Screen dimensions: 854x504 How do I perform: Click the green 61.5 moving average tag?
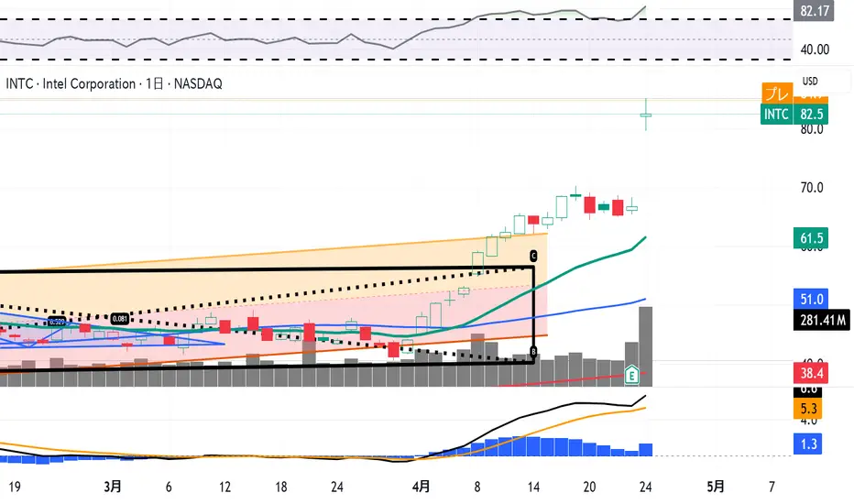tap(811, 238)
